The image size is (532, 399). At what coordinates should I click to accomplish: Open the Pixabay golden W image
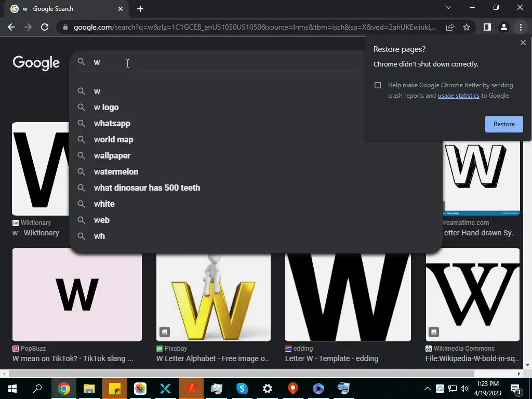tap(214, 297)
